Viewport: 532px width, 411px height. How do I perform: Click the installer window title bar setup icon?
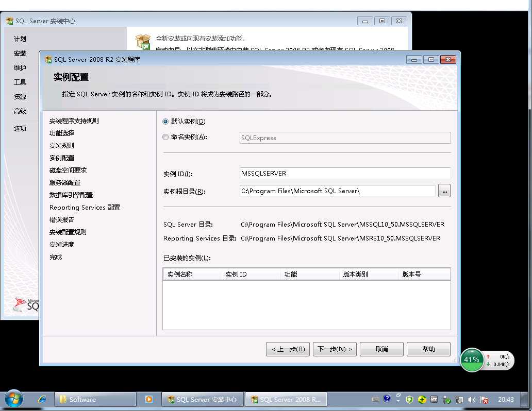(x=48, y=60)
